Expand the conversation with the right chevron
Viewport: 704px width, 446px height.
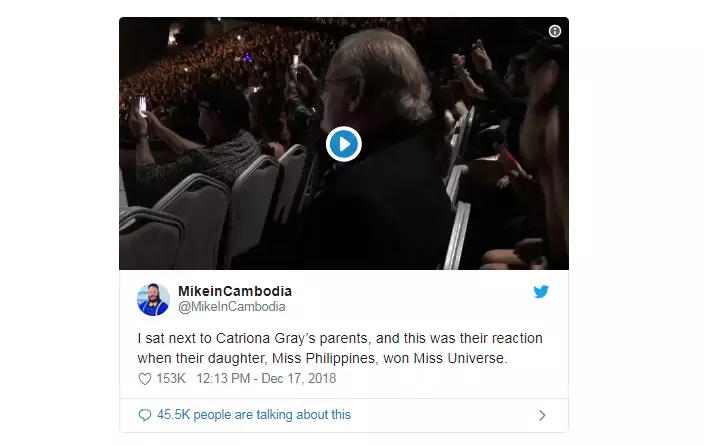tap(542, 415)
